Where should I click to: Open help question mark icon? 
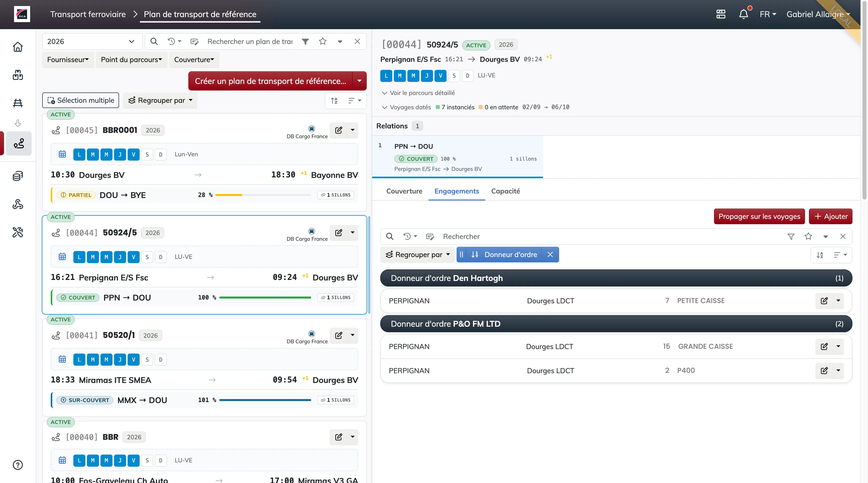pos(18,465)
